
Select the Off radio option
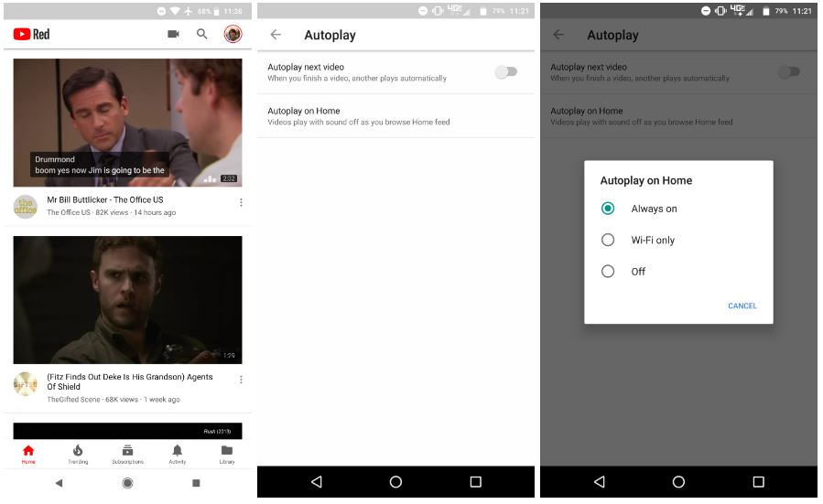point(608,271)
